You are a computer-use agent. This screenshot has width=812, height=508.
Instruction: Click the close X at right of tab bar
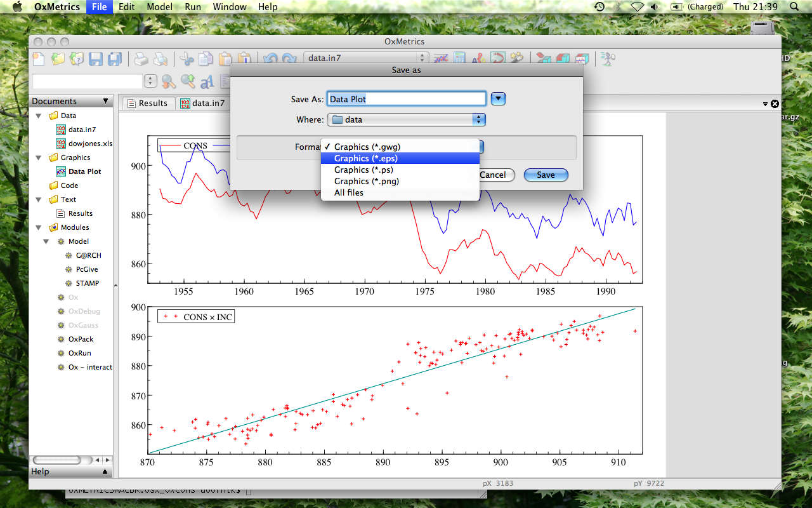tap(775, 104)
